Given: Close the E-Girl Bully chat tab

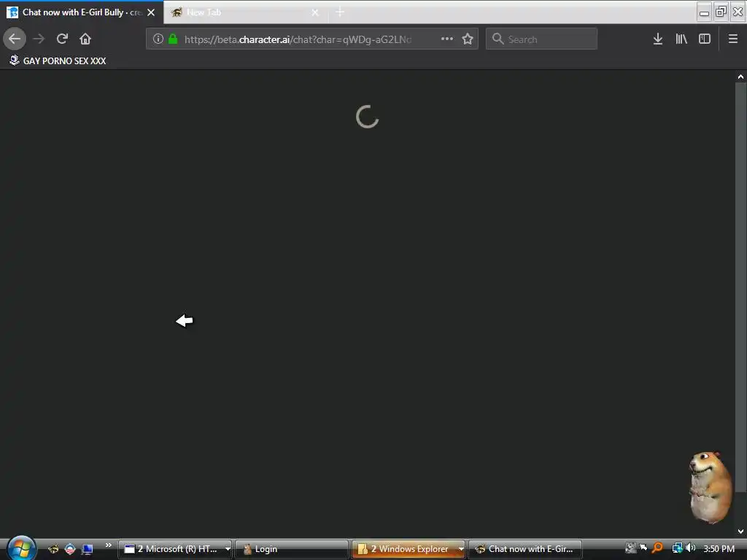Looking at the screenshot, I should click(x=151, y=12).
